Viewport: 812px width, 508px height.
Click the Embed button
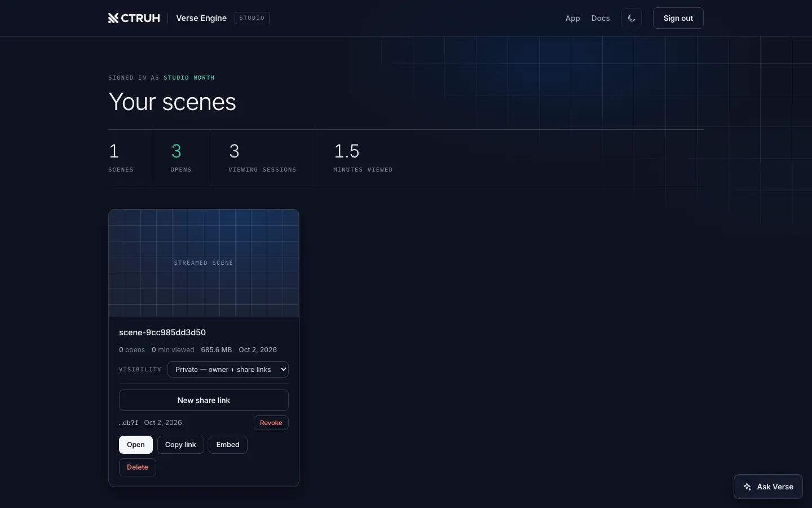tap(228, 445)
